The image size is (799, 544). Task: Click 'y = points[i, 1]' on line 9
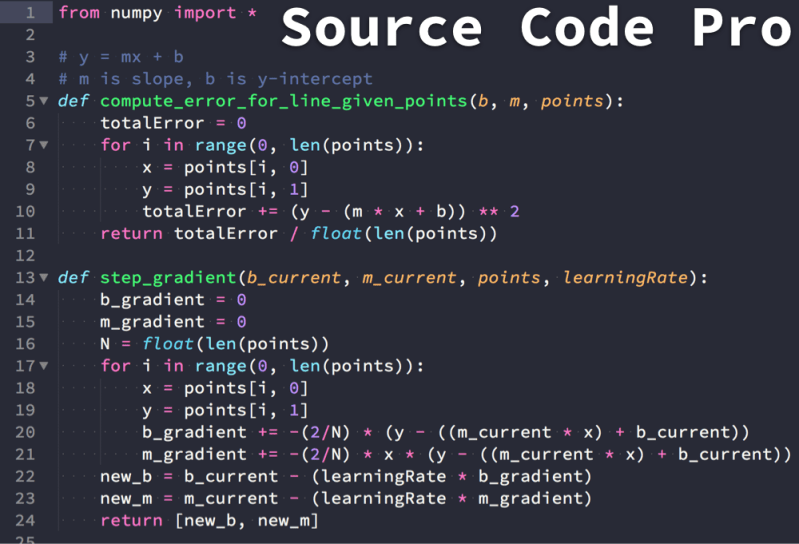pos(225,189)
